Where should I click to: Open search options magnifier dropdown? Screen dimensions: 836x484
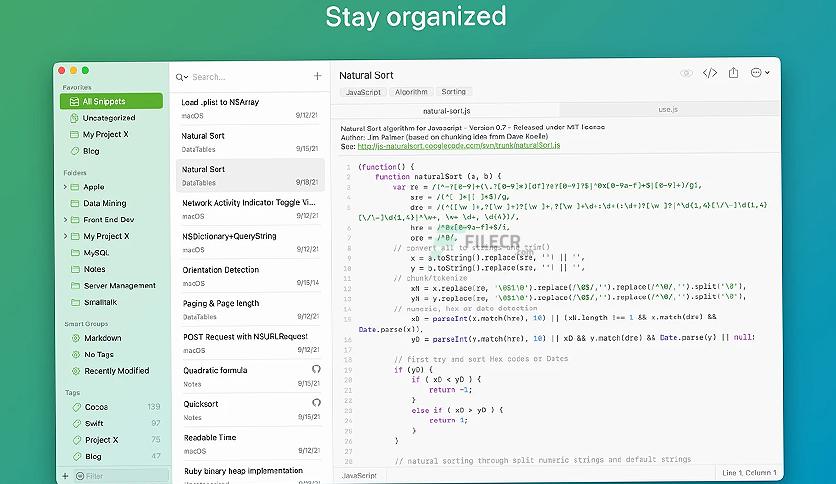[182, 77]
